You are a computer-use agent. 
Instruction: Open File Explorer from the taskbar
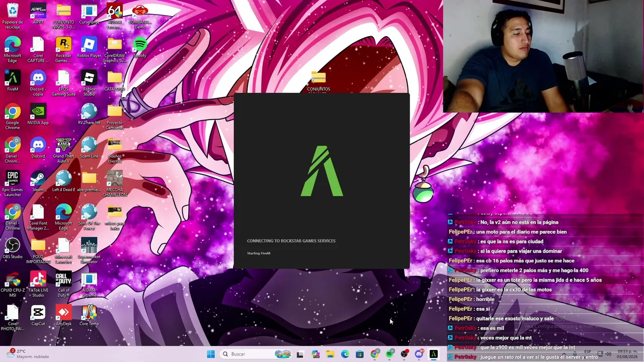[330, 354]
